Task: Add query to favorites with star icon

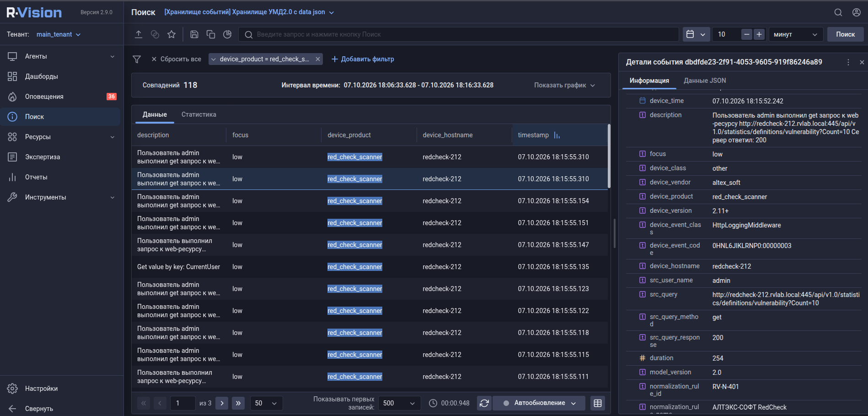Action: tap(171, 34)
